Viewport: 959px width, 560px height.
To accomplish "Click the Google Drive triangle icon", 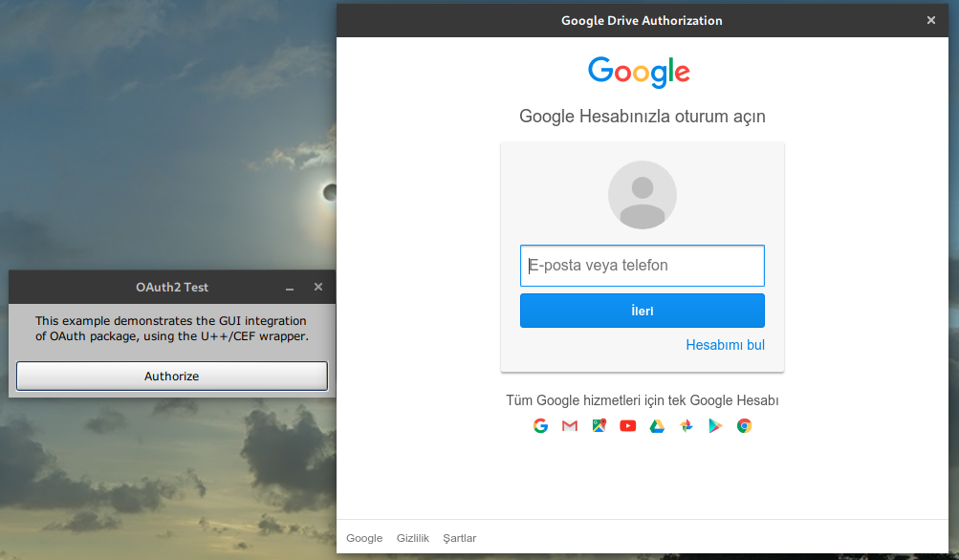I will [657, 426].
